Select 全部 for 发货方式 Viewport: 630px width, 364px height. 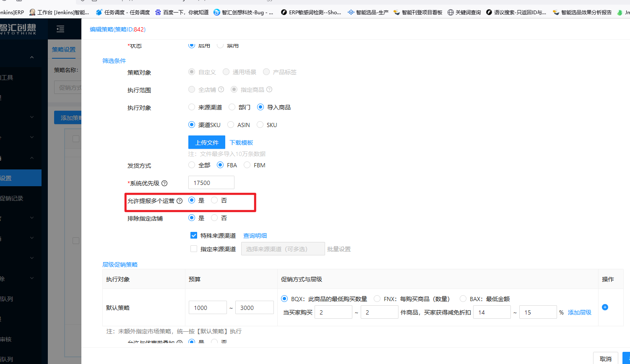coord(192,165)
